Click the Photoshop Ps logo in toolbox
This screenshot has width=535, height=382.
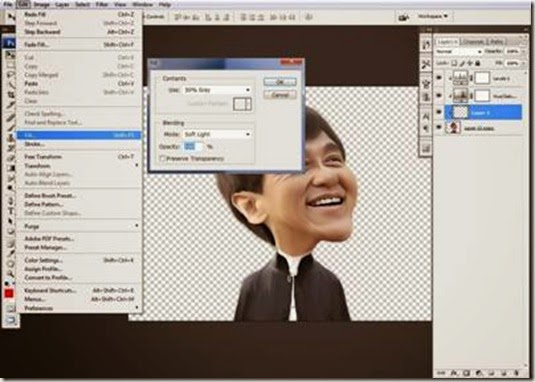tap(10, 43)
